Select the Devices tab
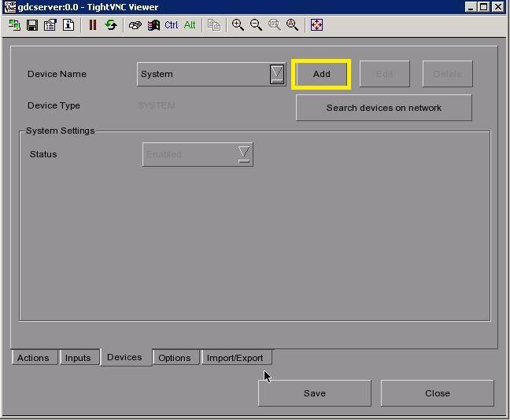This screenshot has width=510, height=420. [126, 357]
